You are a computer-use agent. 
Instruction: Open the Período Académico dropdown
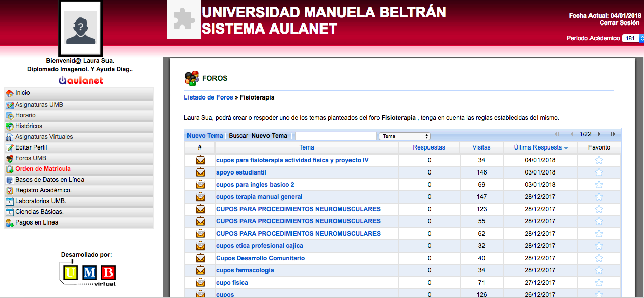pos(632,38)
